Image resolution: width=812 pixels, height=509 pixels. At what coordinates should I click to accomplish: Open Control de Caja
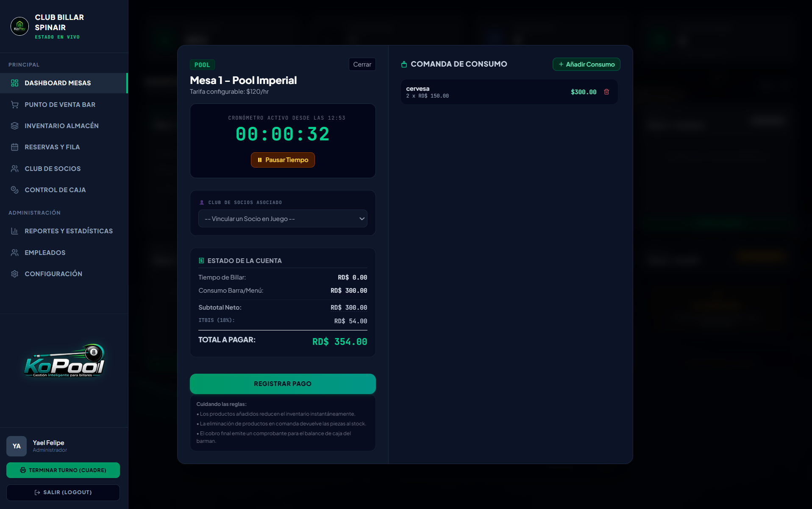64,190
